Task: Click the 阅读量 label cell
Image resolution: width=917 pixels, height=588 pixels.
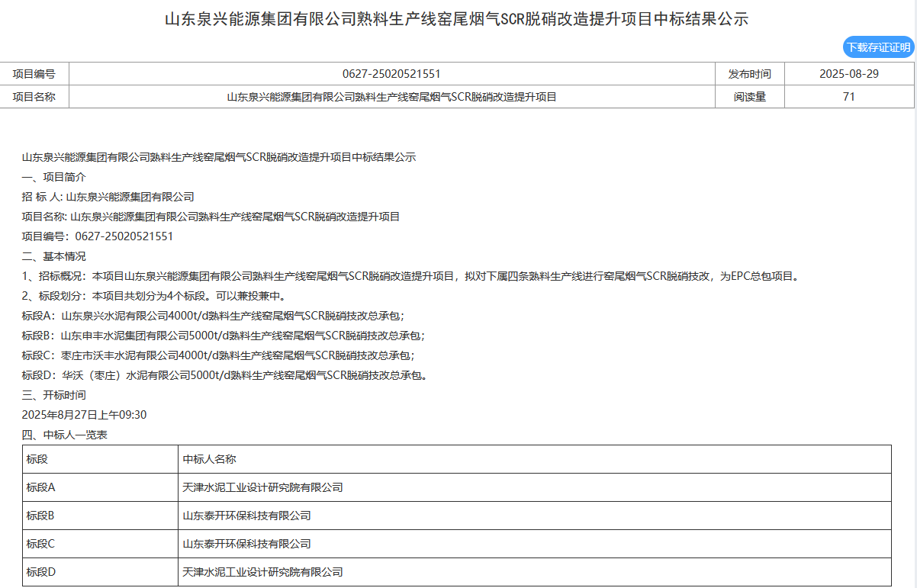Action: (x=749, y=97)
